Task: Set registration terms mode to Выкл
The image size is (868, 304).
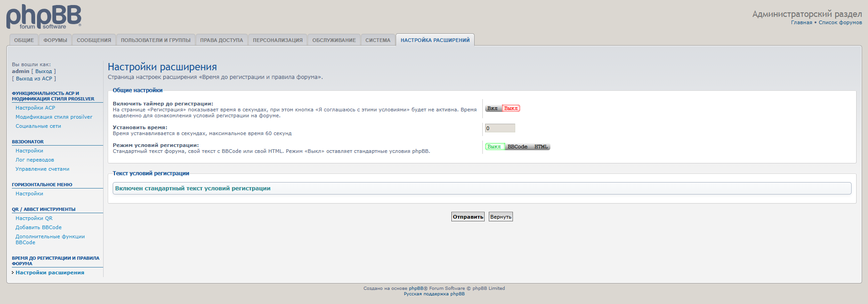Action: point(494,147)
